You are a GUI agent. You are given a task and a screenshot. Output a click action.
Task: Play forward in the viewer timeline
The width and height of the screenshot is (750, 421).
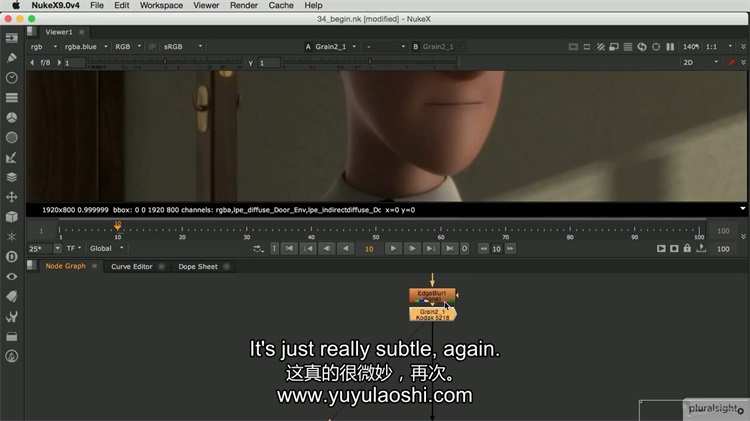[x=393, y=249]
